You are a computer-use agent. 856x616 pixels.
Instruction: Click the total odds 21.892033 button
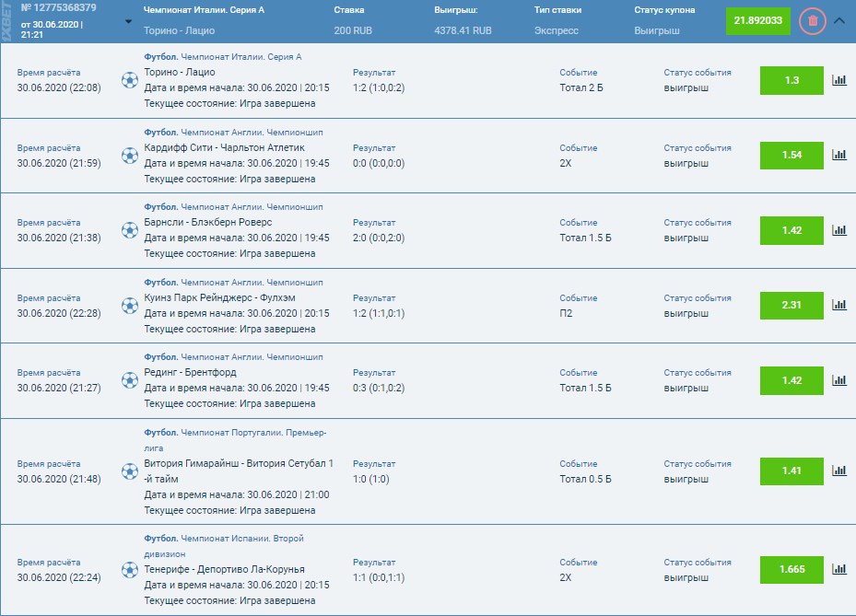point(757,21)
